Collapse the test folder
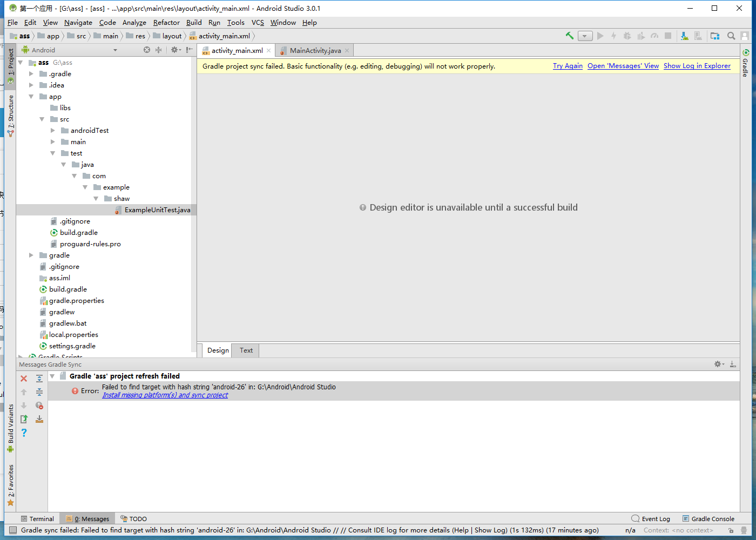This screenshot has width=756, height=540. [53, 153]
